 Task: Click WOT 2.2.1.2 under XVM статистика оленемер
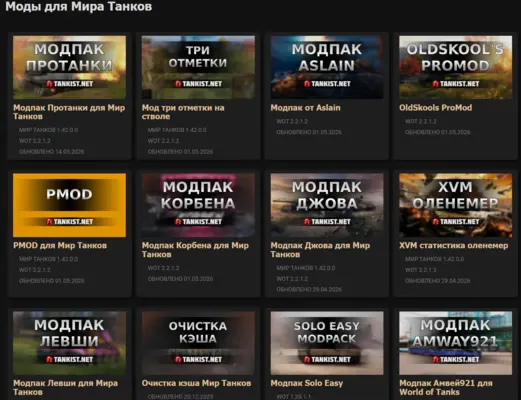(x=421, y=270)
